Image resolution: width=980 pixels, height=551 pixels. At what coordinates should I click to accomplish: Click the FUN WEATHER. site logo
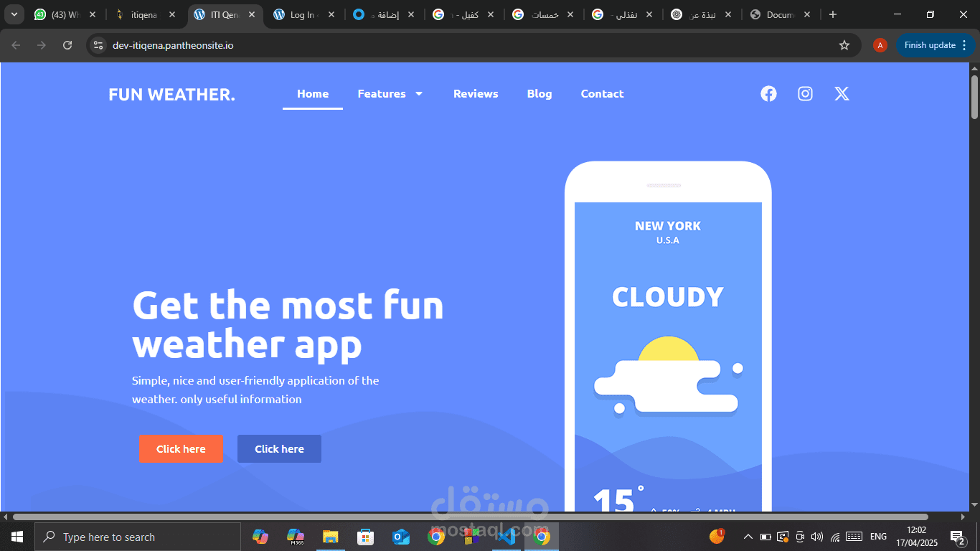coord(172,95)
